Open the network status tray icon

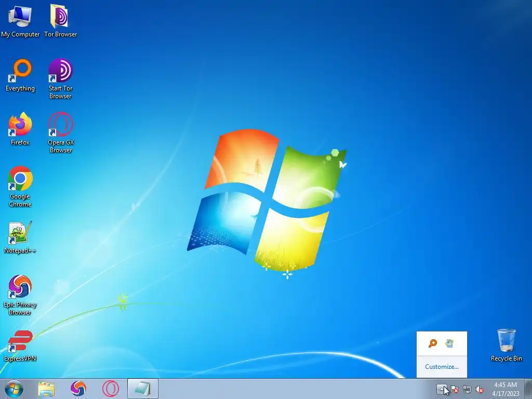pyautogui.click(x=467, y=389)
